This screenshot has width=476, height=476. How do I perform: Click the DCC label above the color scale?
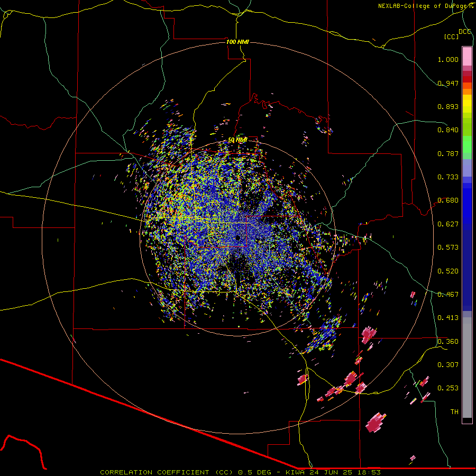(464, 31)
